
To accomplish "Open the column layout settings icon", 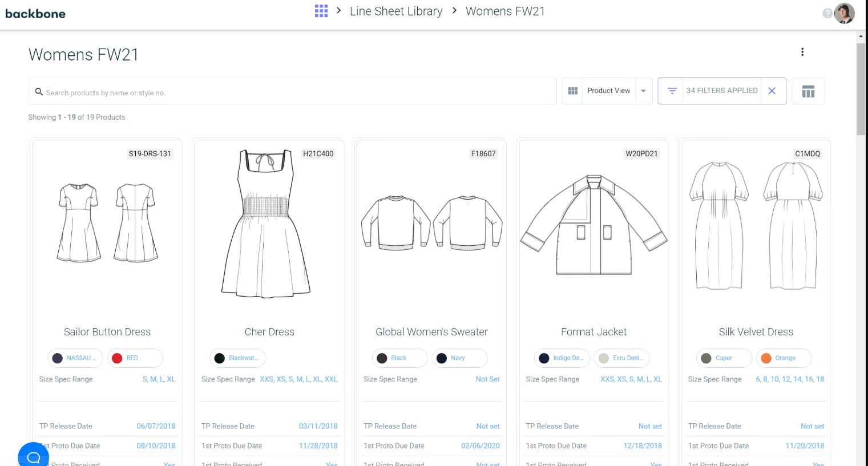I will pos(808,91).
